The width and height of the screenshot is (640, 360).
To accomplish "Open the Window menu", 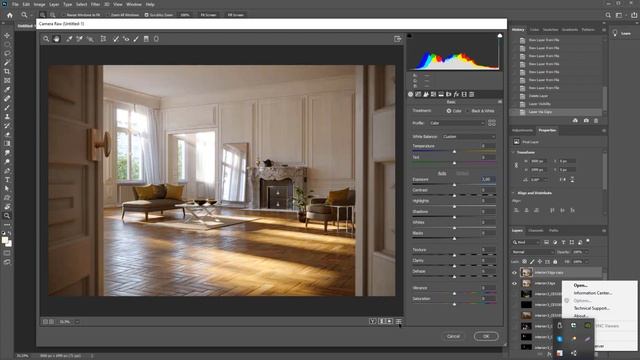I will (x=133, y=4).
